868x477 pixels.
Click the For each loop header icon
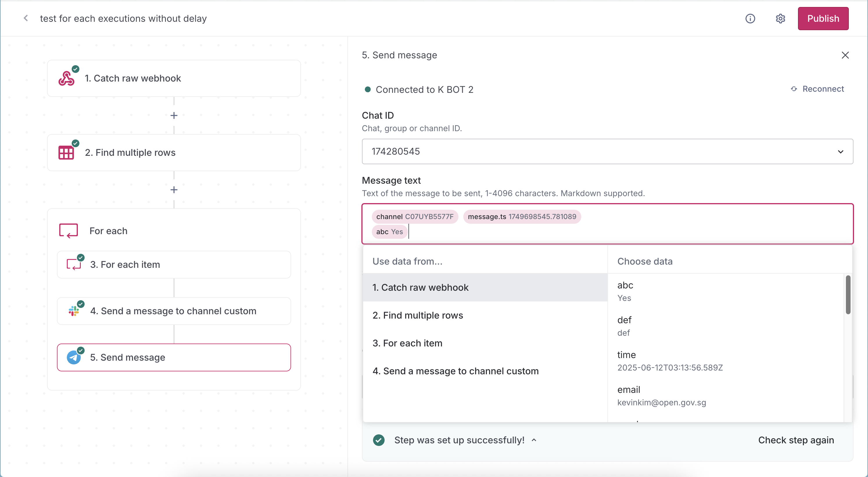68,231
